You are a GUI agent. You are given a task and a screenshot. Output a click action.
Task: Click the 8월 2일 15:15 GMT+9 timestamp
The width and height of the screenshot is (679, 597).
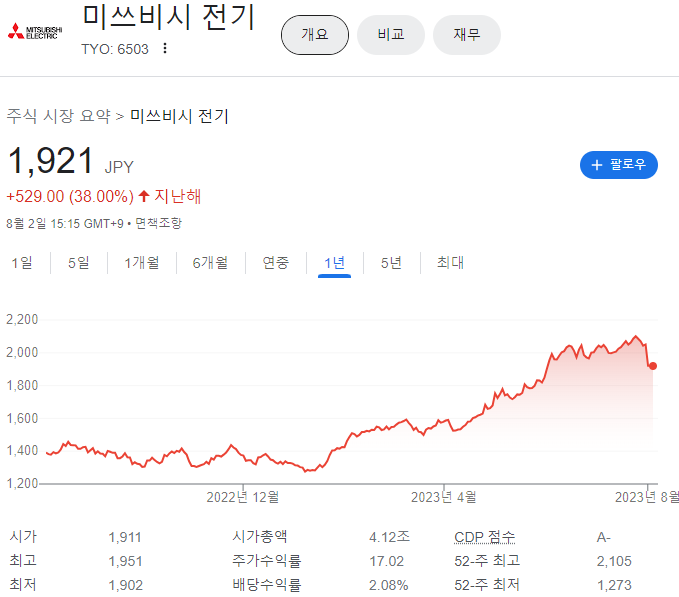[65, 223]
